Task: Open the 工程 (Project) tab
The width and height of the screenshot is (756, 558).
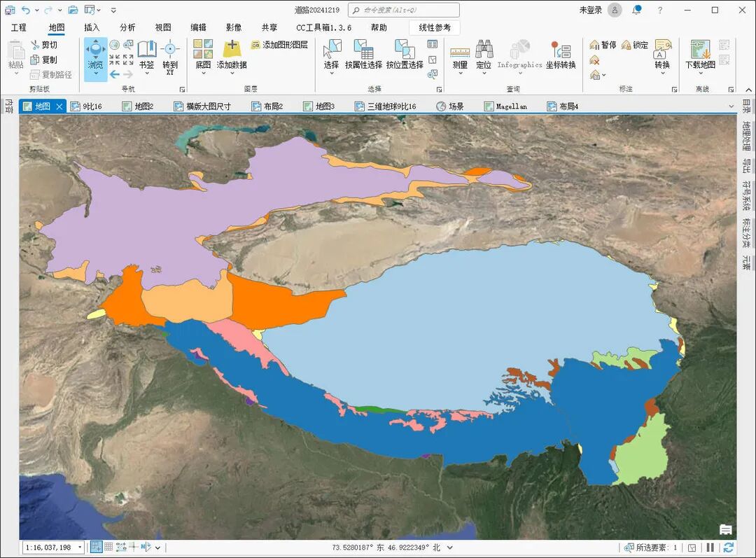Action: (19, 27)
